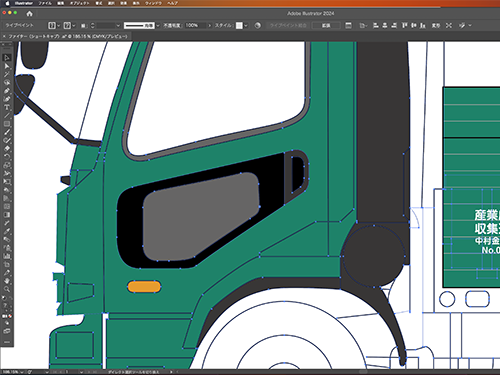Open the fill color dropdown arrow
Screen dimensions: 500x375
pos(59,25)
